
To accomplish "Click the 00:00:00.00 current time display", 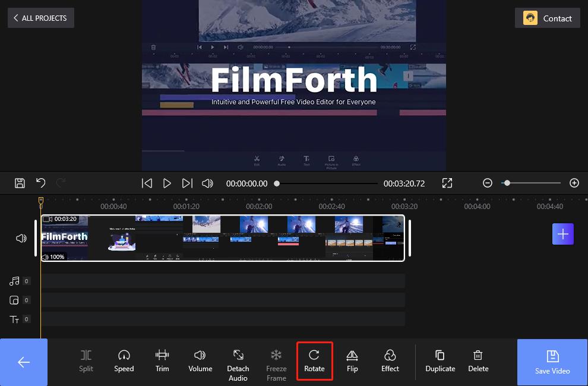I will coord(246,183).
